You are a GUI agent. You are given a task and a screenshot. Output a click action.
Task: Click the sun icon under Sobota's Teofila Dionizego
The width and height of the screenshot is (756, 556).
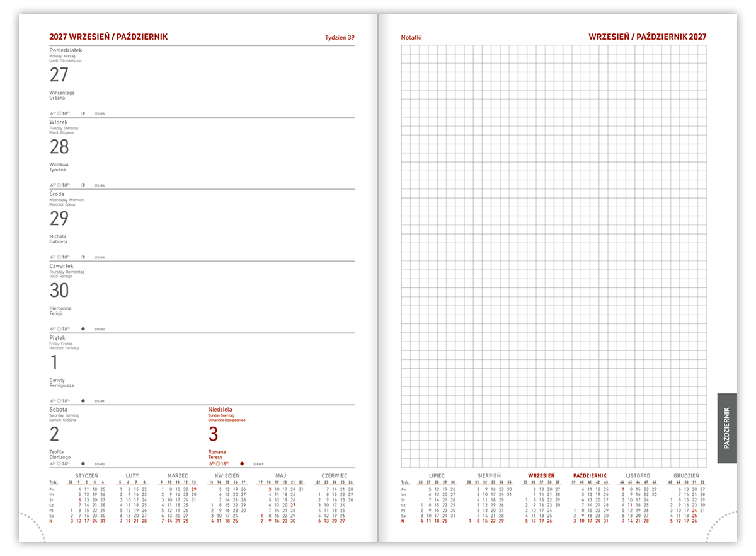pos(59,464)
